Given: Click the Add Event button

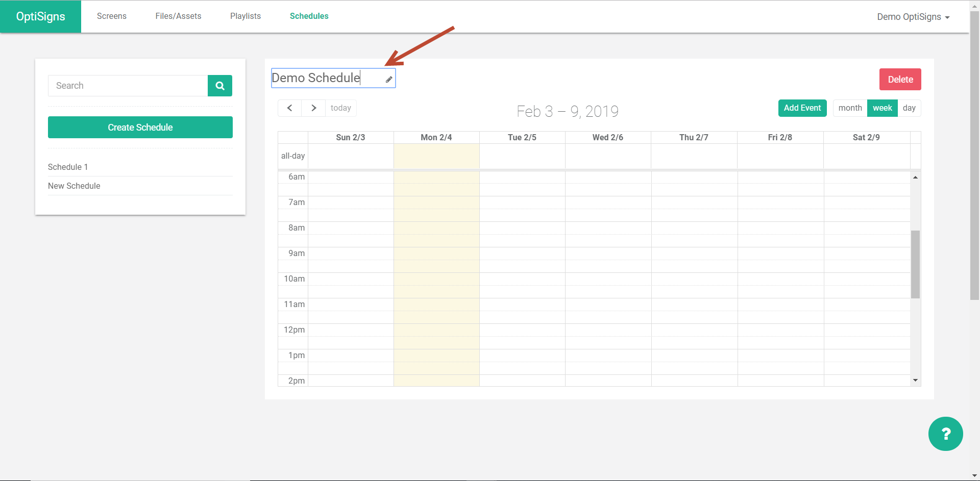Looking at the screenshot, I should [x=802, y=108].
